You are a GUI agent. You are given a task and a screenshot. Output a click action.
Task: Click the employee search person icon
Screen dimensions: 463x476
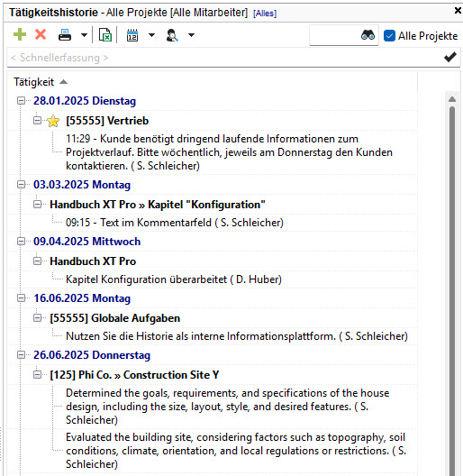coord(172,35)
